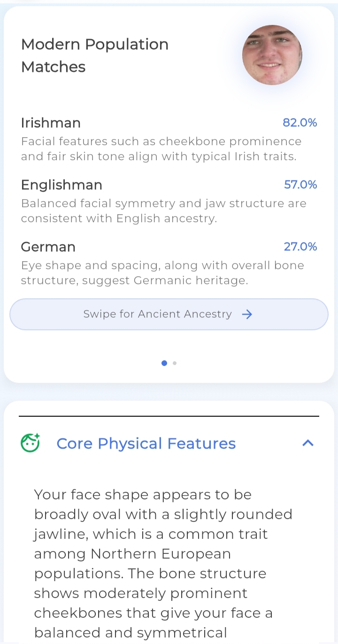Click the Irishman match title
This screenshot has width=338, height=644.
click(51, 123)
